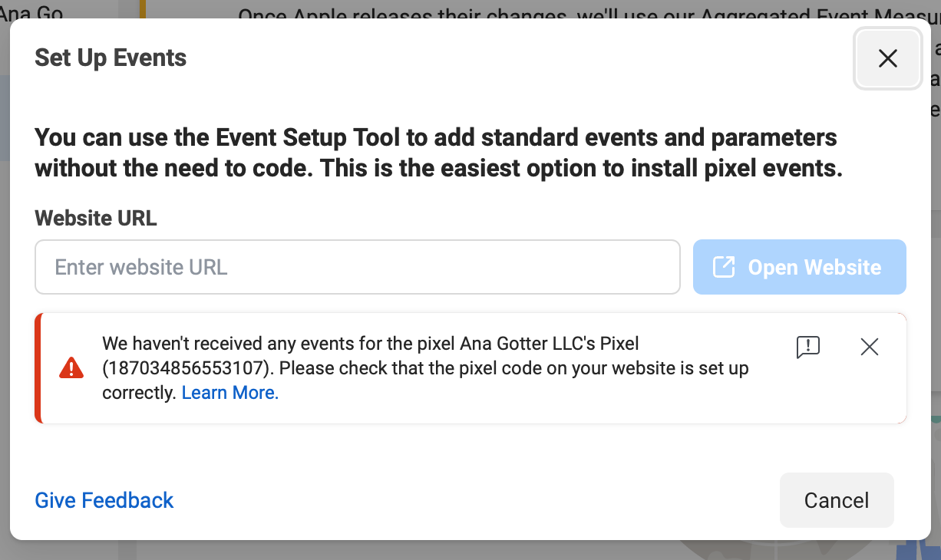Dismiss the pixel events warning notification

click(869, 347)
